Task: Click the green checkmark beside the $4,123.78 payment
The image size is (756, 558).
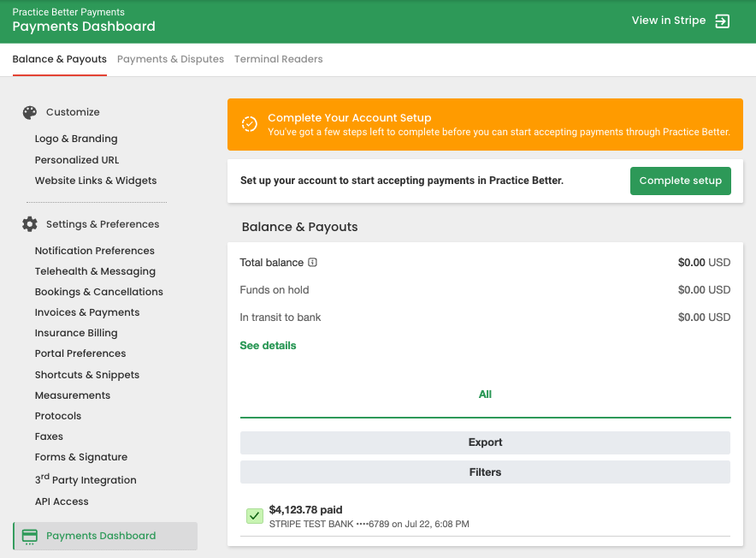Action: click(x=254, y=516)
